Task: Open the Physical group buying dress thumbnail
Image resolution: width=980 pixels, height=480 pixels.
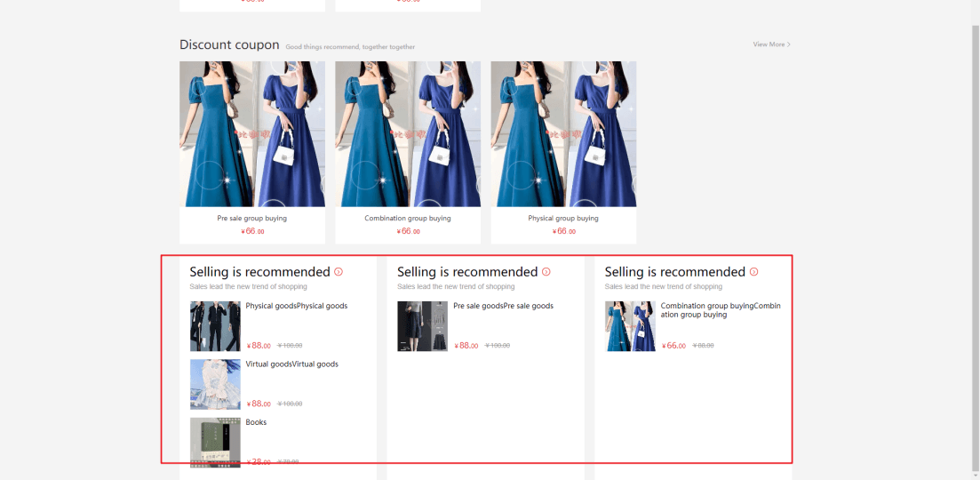Action: [563, 133]
